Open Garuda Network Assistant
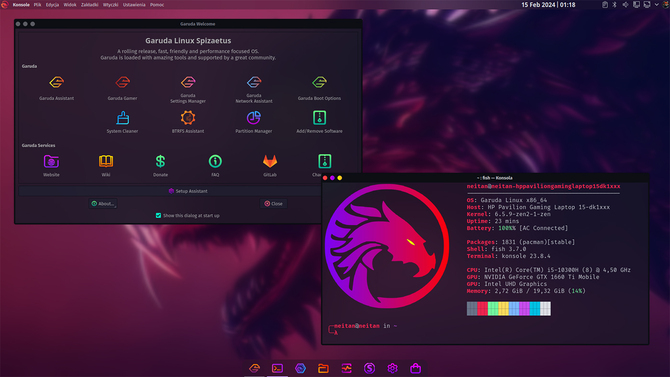The width and height of the screenshot is (670, 377). [x=254, y=89]
